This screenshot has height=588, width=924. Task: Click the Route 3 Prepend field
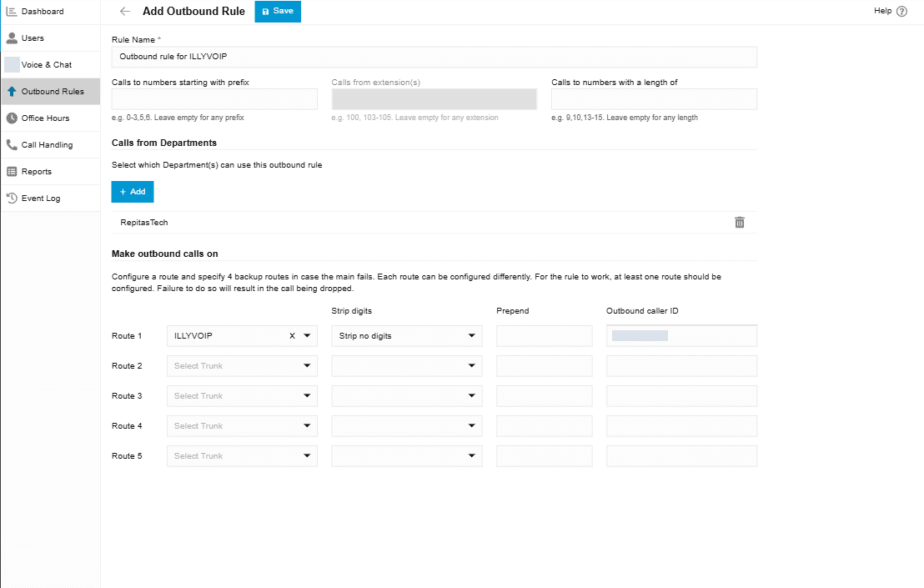[x=544, y=396]
